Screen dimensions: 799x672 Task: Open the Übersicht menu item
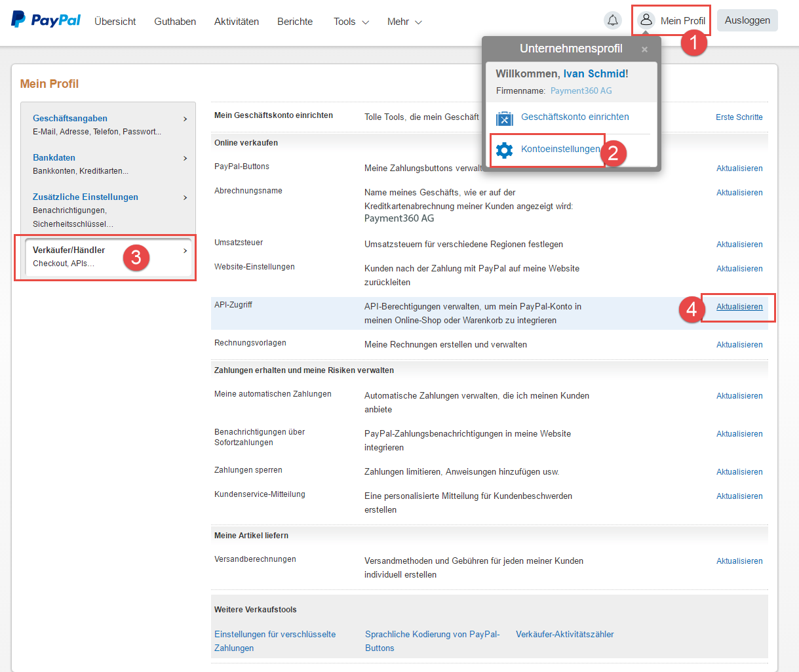[115, 22]
